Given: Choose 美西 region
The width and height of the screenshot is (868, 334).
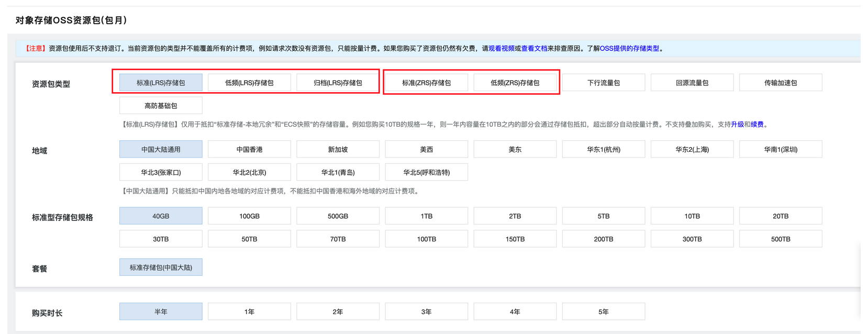Looking at the screenshot, I should pyautogui.click(x=426, y=149).
